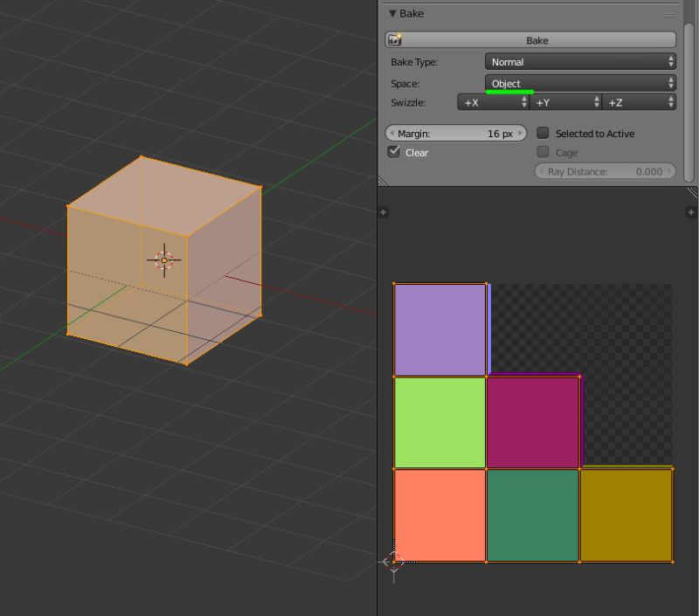Select the orange UV face in image editor

pos(439,516)
